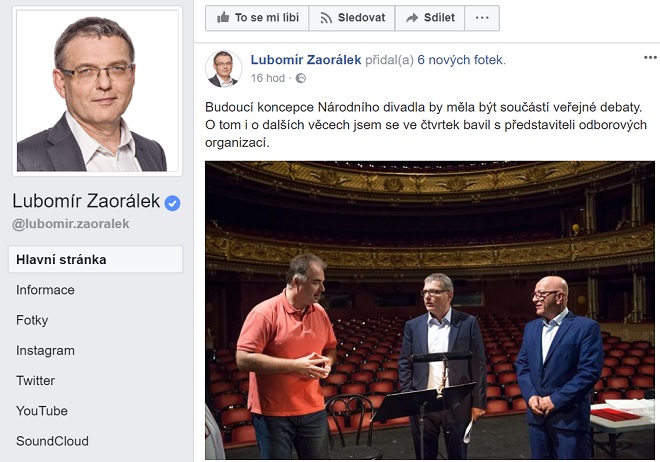Open the Informace section
This screenshot has width=660, height=462.
pos(45,290)
